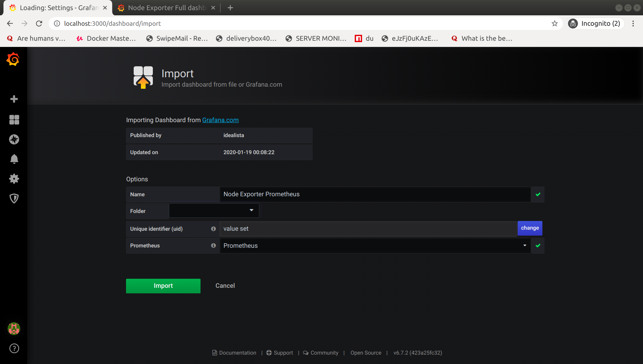Expand the Prometheus data source dropdown

point(375,246)
